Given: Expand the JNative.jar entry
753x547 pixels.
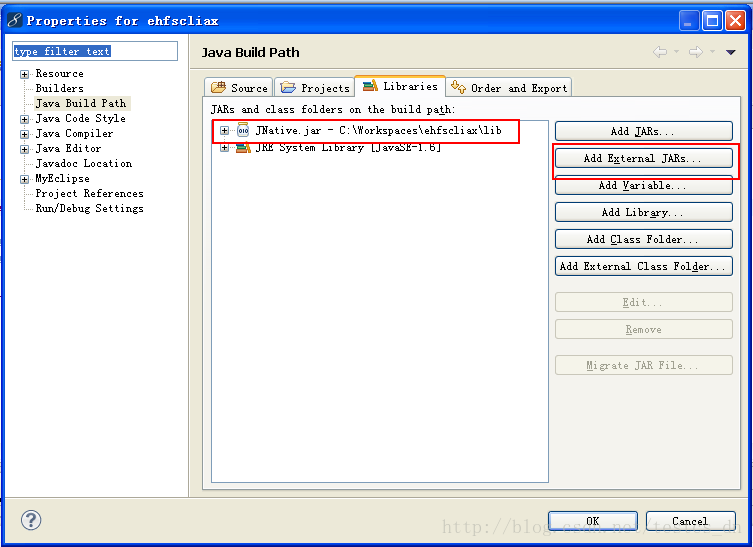Looking at the screenshot, I should coord(224,130).
